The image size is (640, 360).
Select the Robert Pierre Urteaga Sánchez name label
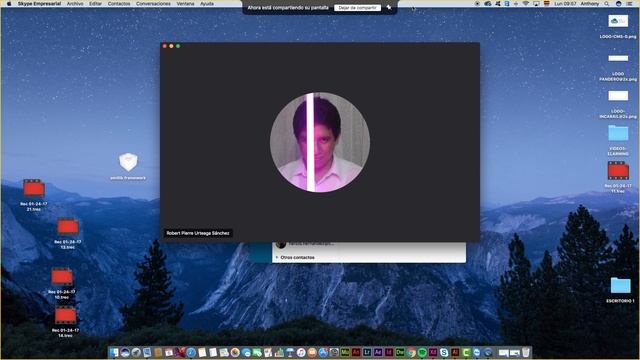(x=198, y=233)
